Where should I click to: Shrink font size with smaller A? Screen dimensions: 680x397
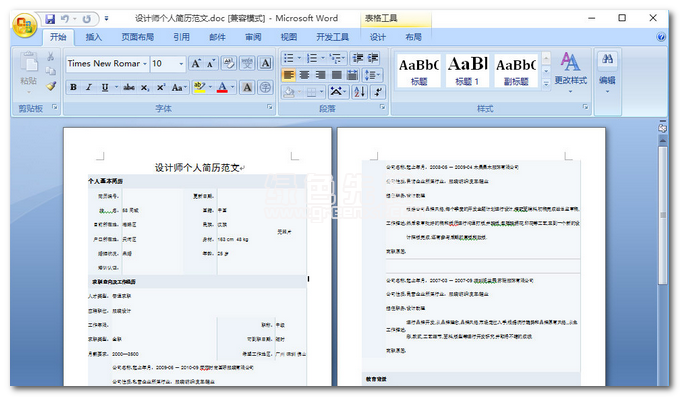click(x=211, y=64)
